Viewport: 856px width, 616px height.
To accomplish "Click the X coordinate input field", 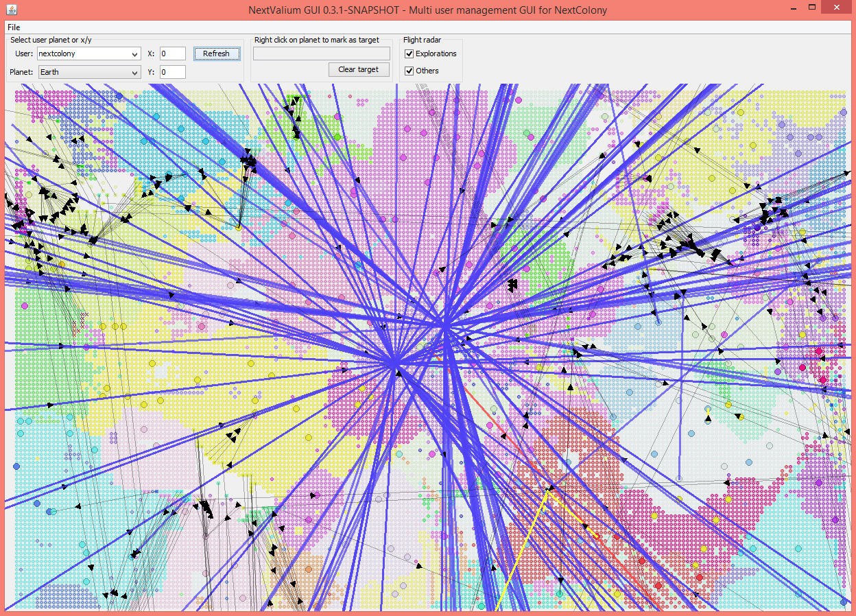I will [x=173, y=54].
